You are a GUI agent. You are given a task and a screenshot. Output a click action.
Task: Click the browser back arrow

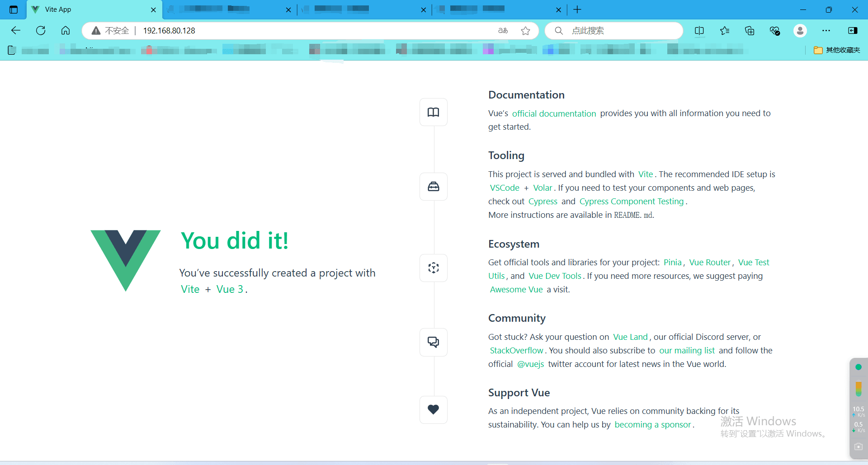(x=16, y=31)
